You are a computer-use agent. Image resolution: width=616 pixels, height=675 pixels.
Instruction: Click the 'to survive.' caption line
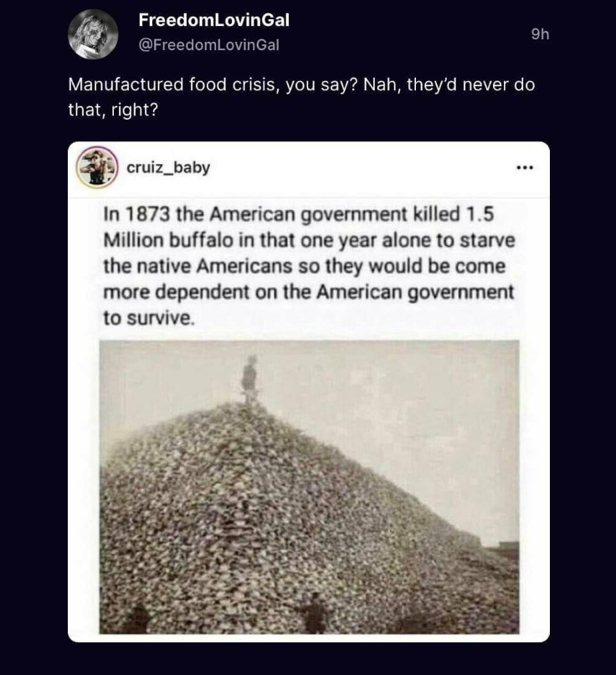click(x=149, y=318)
